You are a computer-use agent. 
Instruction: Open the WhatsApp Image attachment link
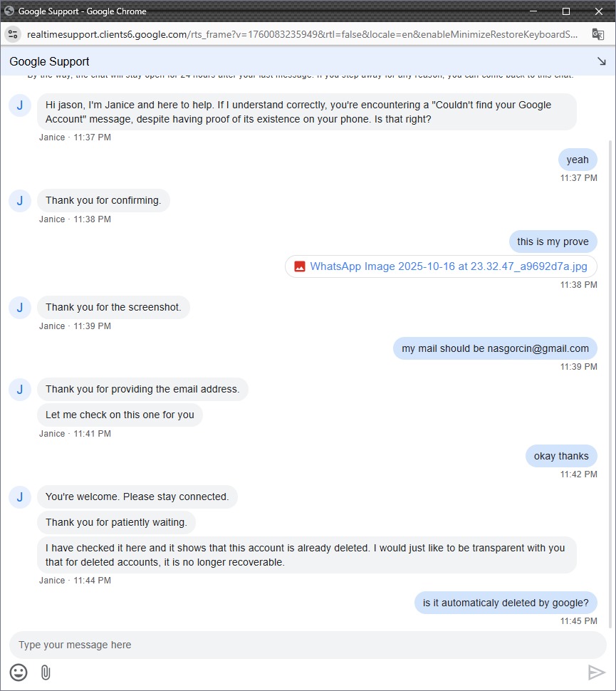point(449,266)
